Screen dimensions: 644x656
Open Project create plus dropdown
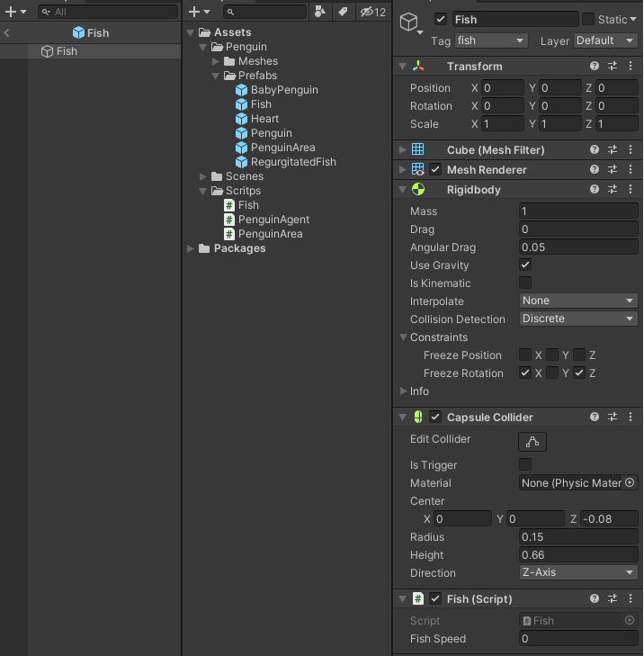[x=199, y=12]
